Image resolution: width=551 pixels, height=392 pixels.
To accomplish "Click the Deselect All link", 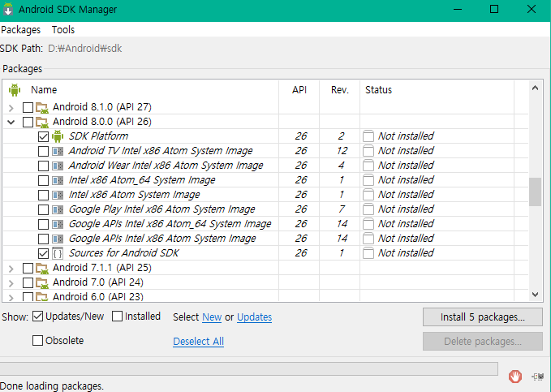I will point(199,342).
